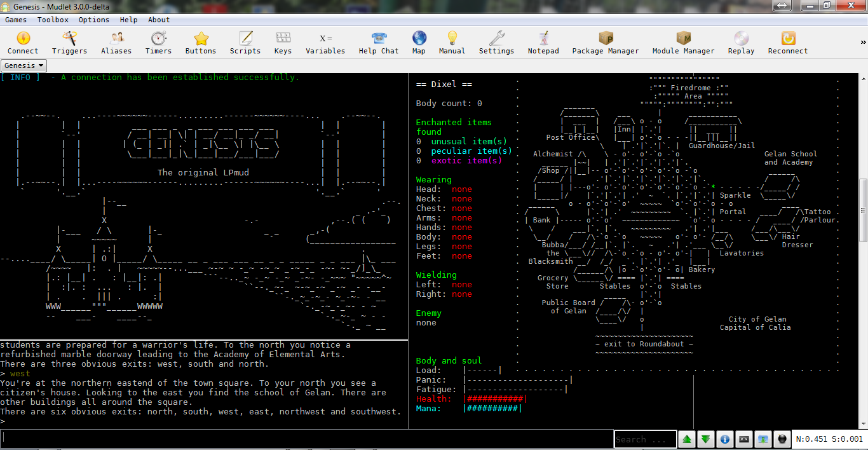868x450 pixels.
Task: Click the 'Lavatories' map label
Action: click(742, 253)
